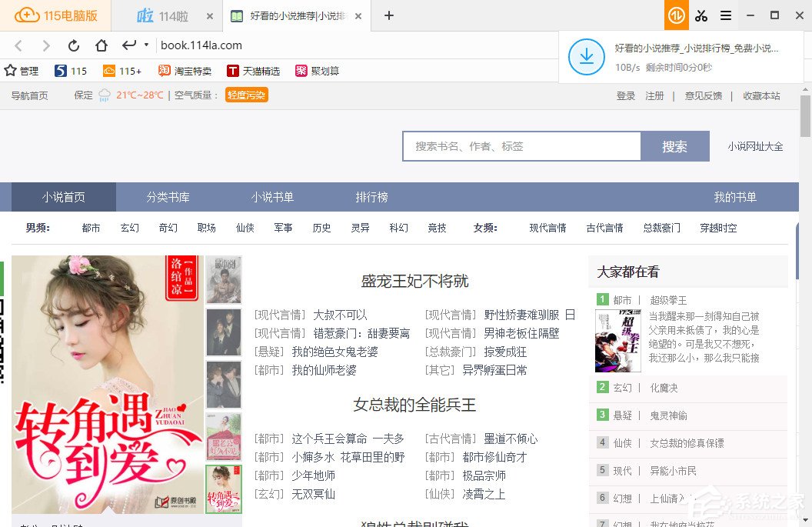Screen dimensions: 812x527
Task: Click the weather icon next to 21℃~28℃
Action: click(x=105, y=96)
